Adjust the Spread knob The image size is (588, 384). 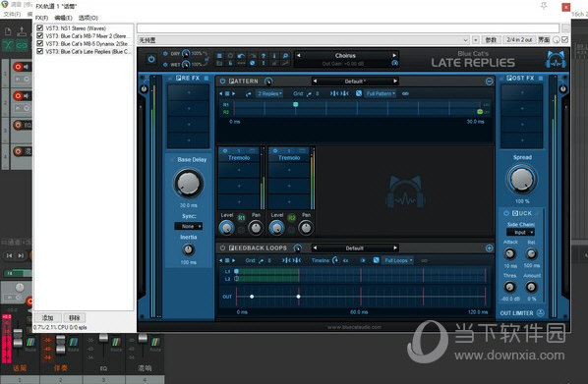pos(522,179)
